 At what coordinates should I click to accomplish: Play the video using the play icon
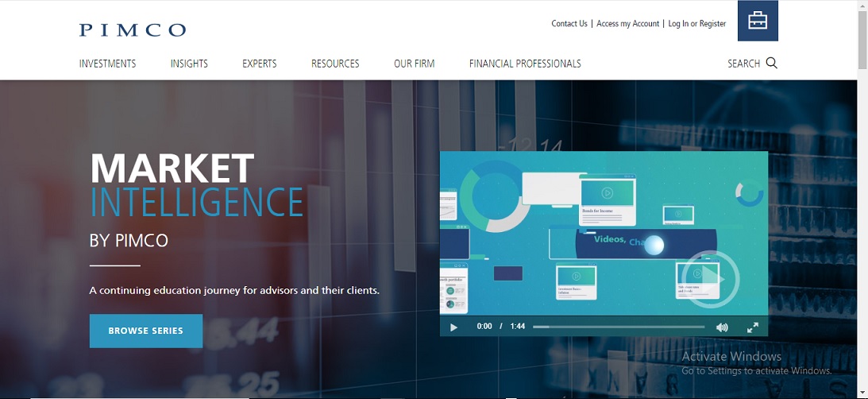point(453,327)
